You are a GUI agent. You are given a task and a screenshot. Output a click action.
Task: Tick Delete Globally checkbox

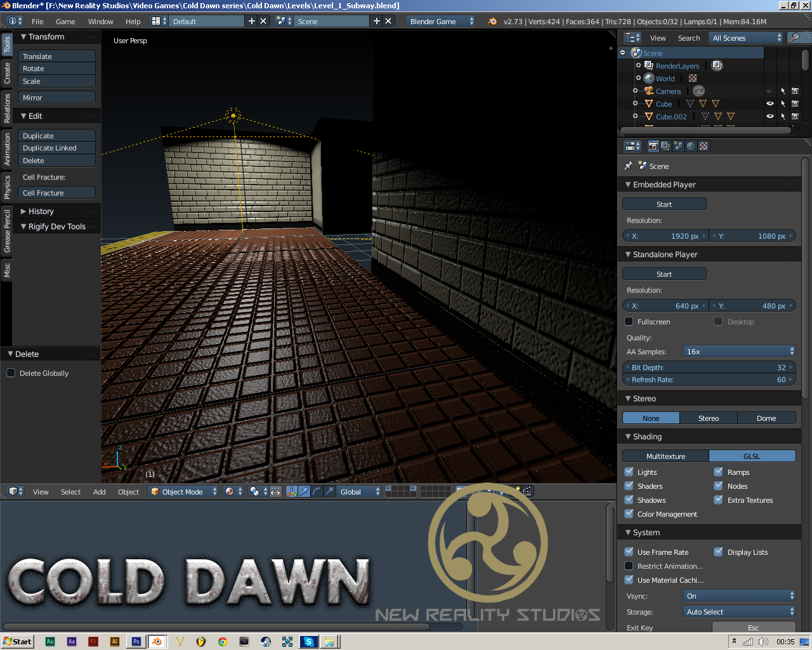tap(11, 373)
